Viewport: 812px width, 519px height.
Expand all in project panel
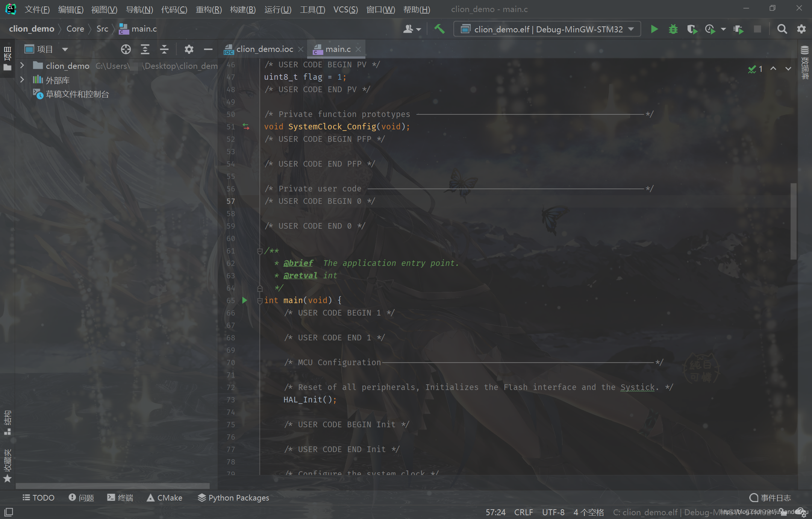[x=145, y=49]
